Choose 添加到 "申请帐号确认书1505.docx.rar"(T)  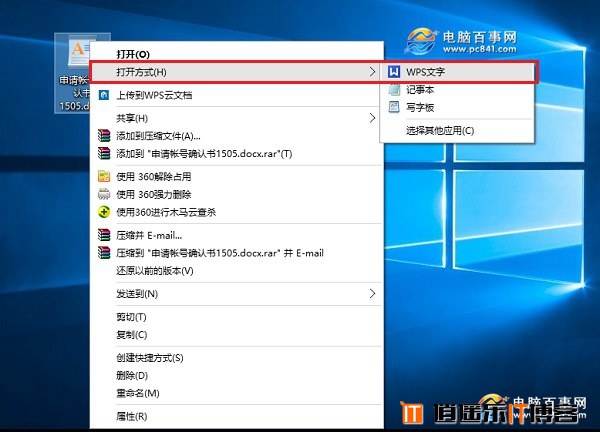point(236,153)
